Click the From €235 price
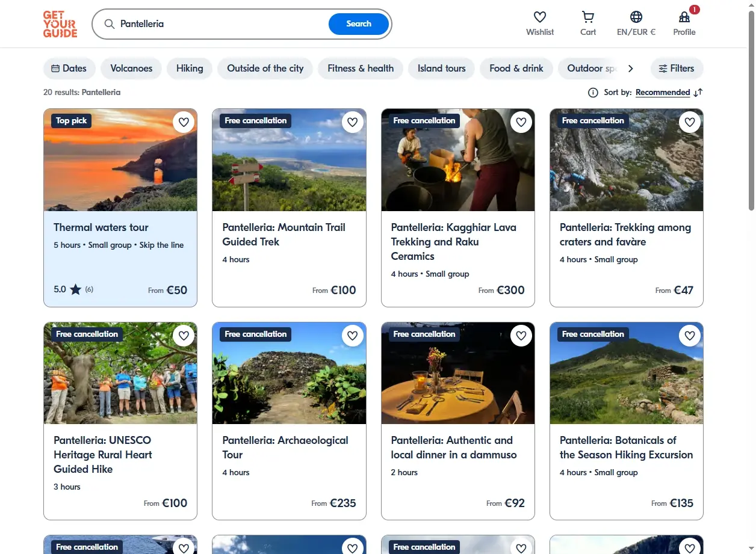756x554 pixels. pos(334,503)
